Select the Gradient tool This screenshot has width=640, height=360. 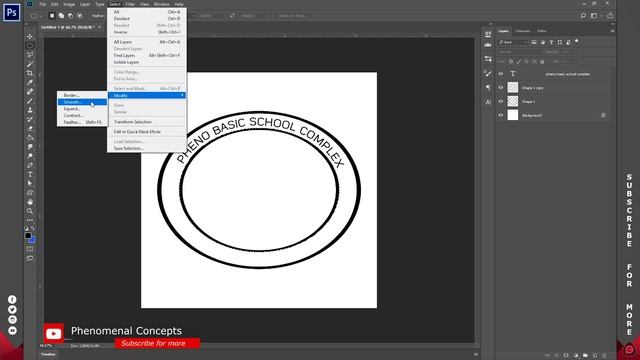point(30,138)
